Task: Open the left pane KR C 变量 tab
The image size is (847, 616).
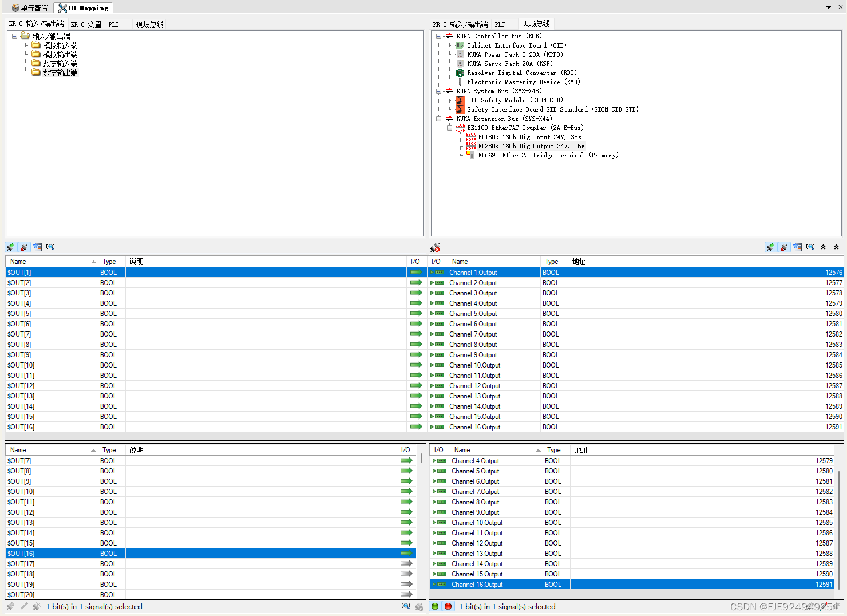Action: pos(86,25)
